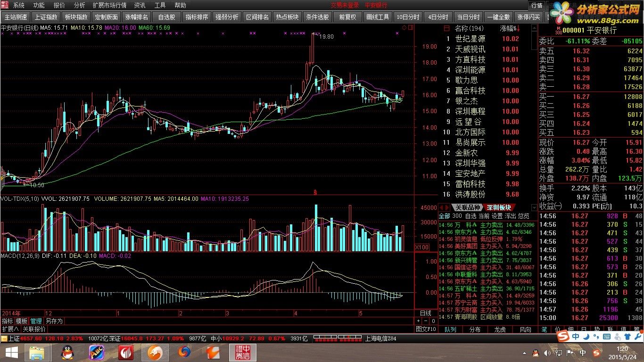Open File Explorer from the taskbar
The width and height of the screenshot is (644, 362).
(x=37, y=352)
